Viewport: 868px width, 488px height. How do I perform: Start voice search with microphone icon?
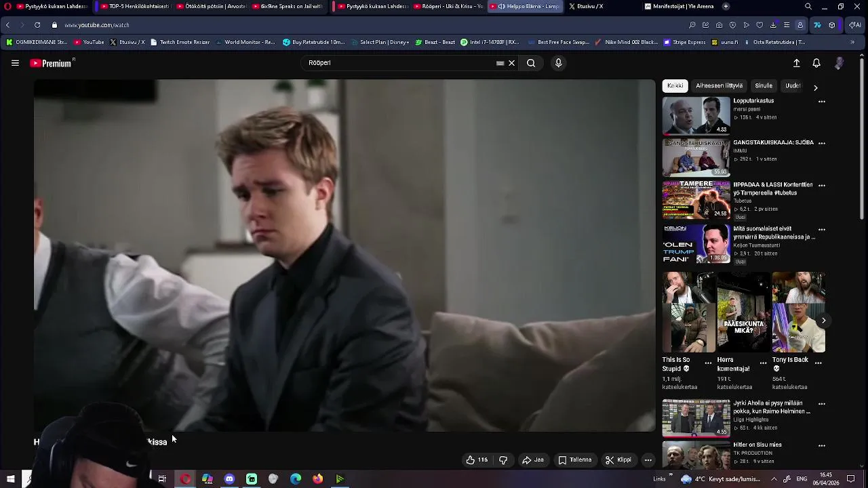pos(558,63)
